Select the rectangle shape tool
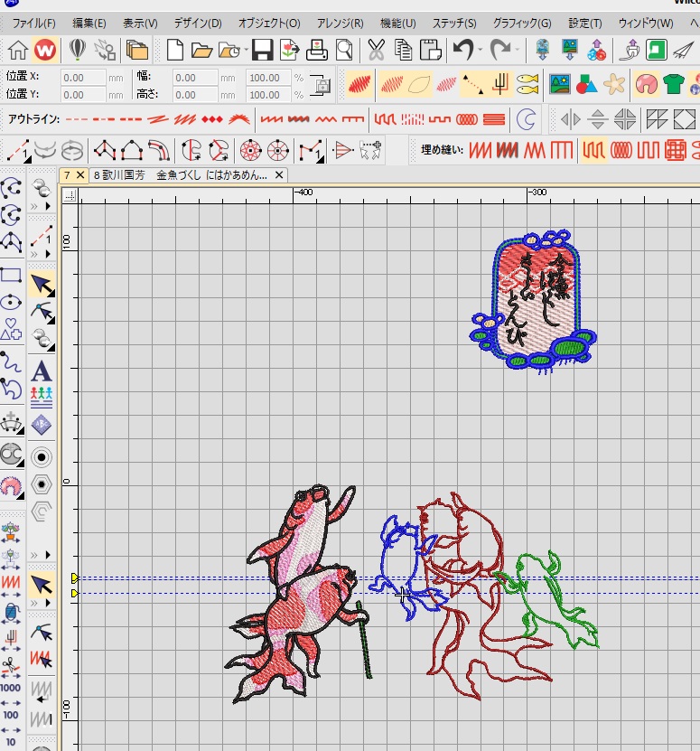The height and width of the screenshot is (751, 700). pyautogui.click(x=11, y=276)
